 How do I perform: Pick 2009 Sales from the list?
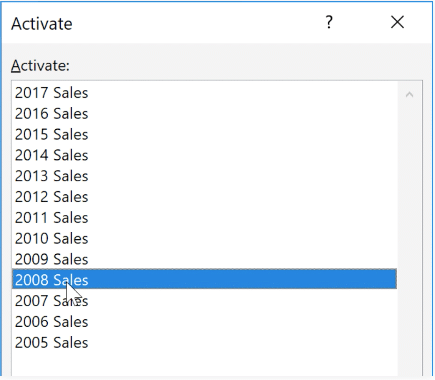point(204,259)
